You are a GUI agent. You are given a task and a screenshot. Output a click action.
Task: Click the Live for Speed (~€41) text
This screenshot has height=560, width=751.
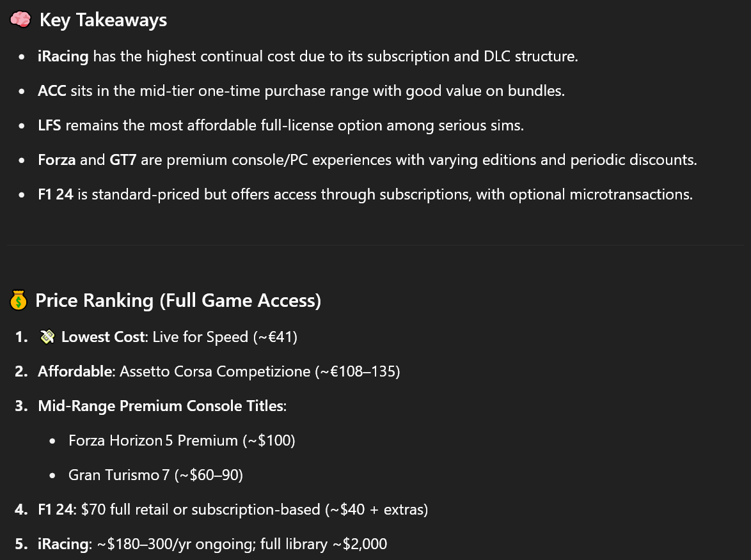(226, 337)
